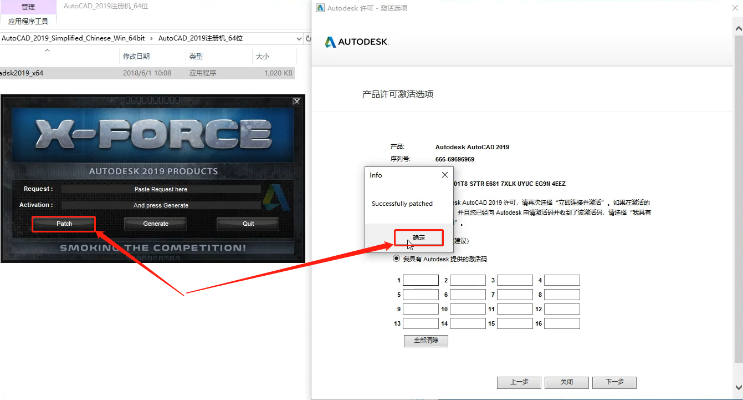
Task: Click activation code box 15
Action: tap(515, 323)
